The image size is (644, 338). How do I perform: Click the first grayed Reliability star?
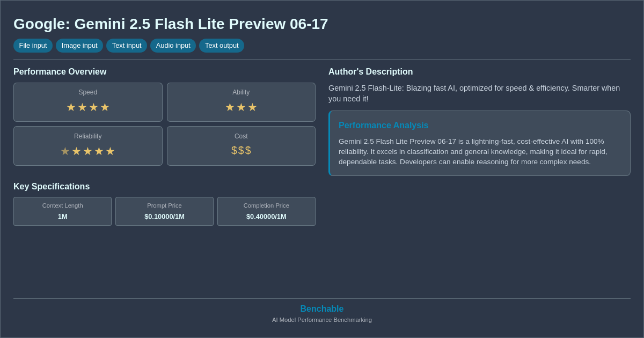[x=65, y=151]
